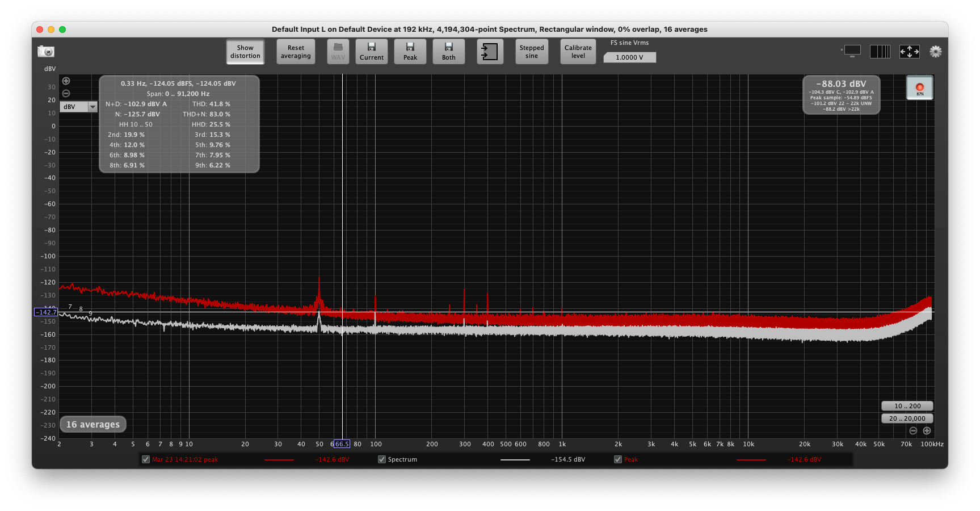Click the THD+N: 83.0 % readout
The height and width of the screenshot is (511, 980).
pos(207,114)
